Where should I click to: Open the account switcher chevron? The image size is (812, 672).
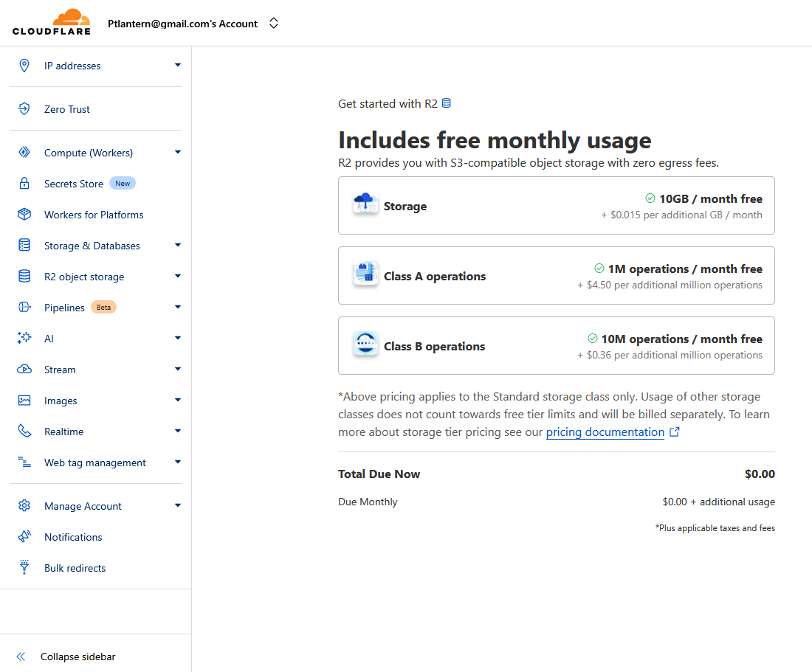[274, 24]
